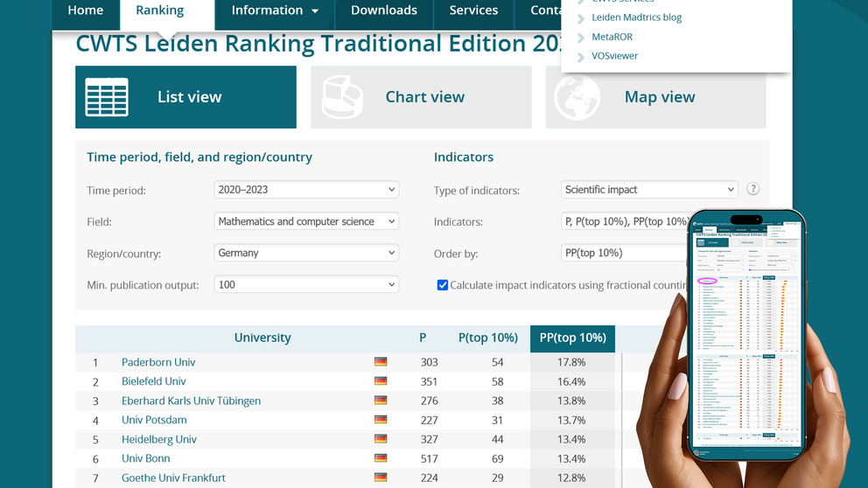
Task: Click the arrow icon beside MetaROR
Action: tap(581, 38)
